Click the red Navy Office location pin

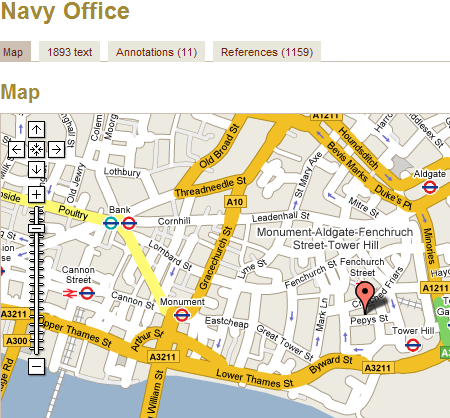pos(365,298)
